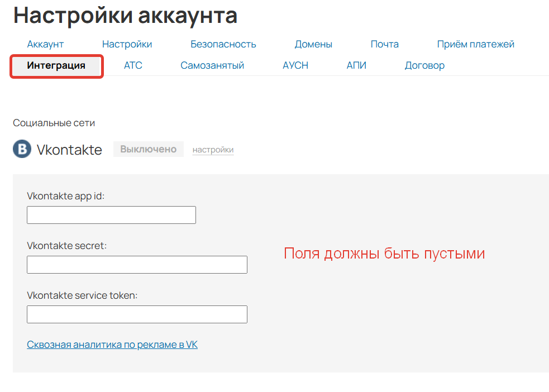The height and width of the screenshot is (392, 549).
Task: Switch to the Договор tab
Action: (425, 65)
